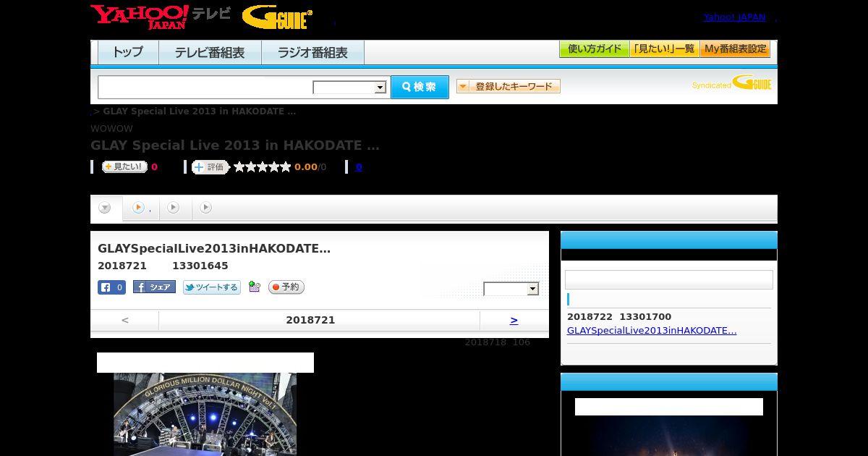Viewport: 868px width, 456px height.
Task: Select the fourth tab with gray play icon
Action: click(x=206, y=208)
